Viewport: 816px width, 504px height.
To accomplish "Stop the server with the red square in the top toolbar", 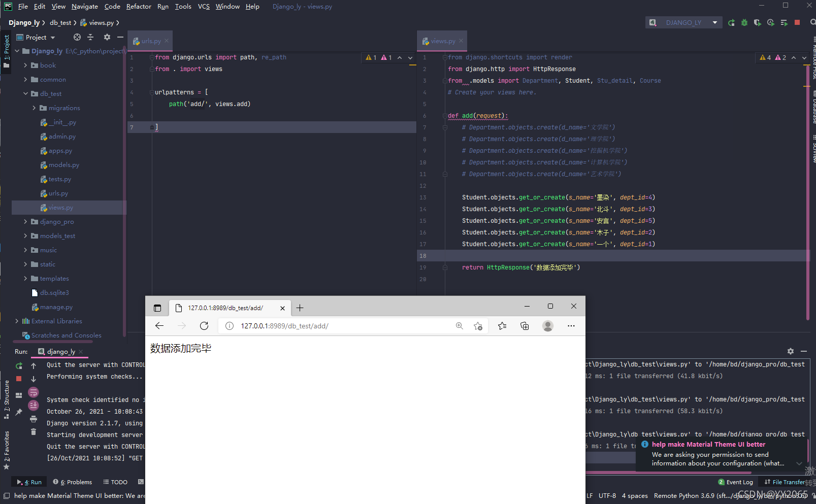I will point(797,23).
